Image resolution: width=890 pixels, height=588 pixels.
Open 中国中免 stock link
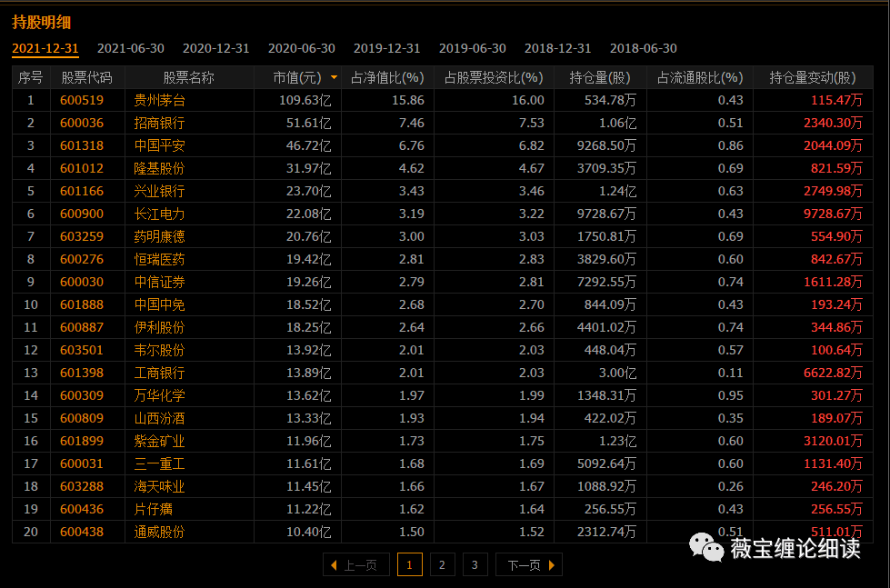click(x=159, y=304)
